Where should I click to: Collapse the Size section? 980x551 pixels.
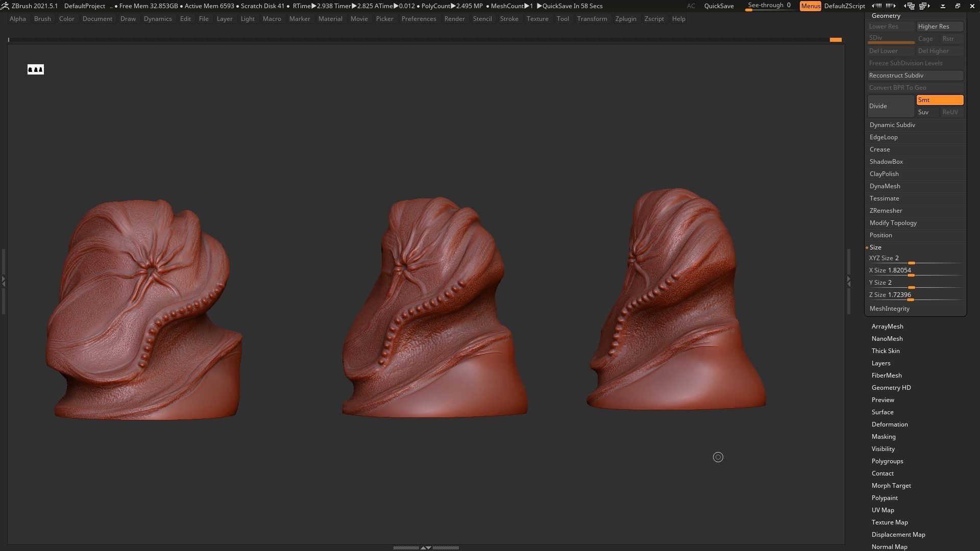point(875,247)
